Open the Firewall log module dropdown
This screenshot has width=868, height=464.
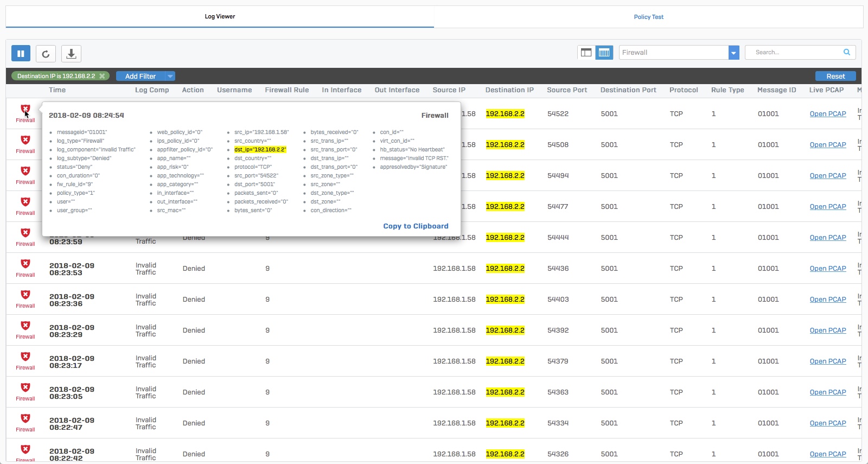pyautogui.click(x=733, y=53)
